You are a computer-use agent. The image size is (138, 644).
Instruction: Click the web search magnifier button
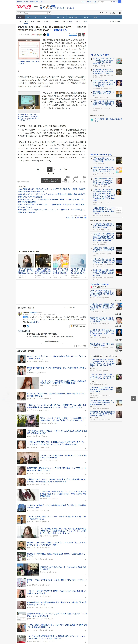[x=120, y=2]
